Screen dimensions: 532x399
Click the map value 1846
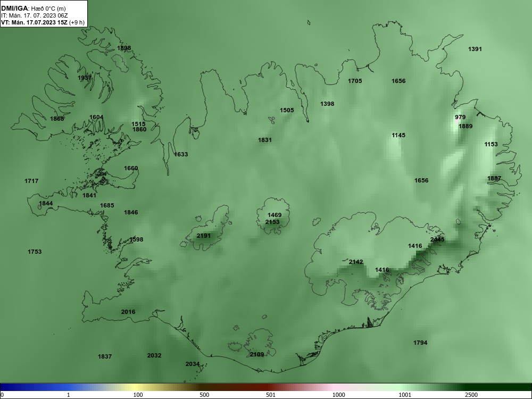(x=131, y=212)
